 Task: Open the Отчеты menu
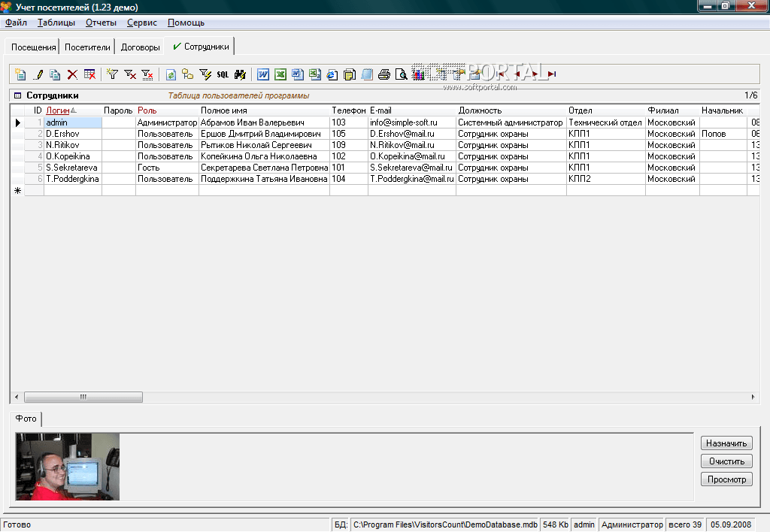pos(101,23)
